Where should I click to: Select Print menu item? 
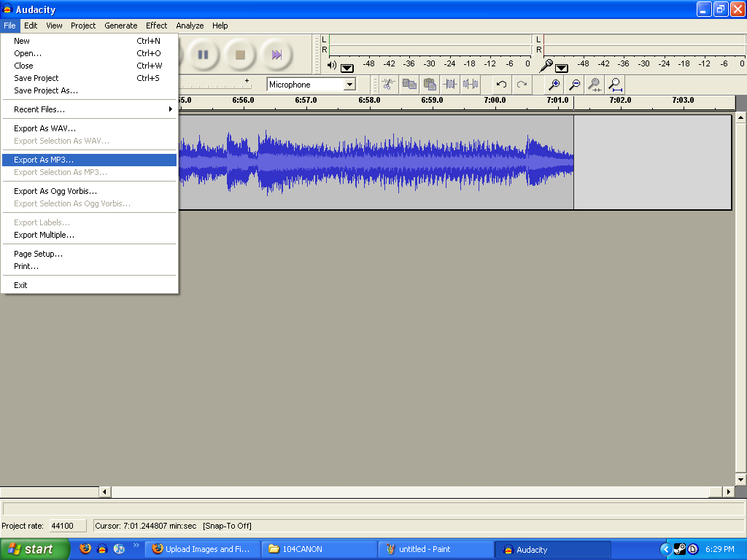[x=90, y=266]
